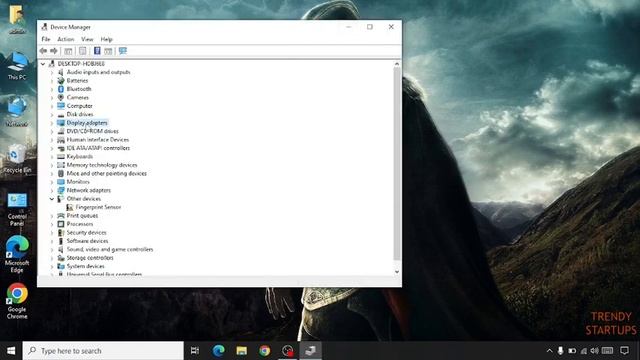Click the volume icon in system tray

point(595,351)
